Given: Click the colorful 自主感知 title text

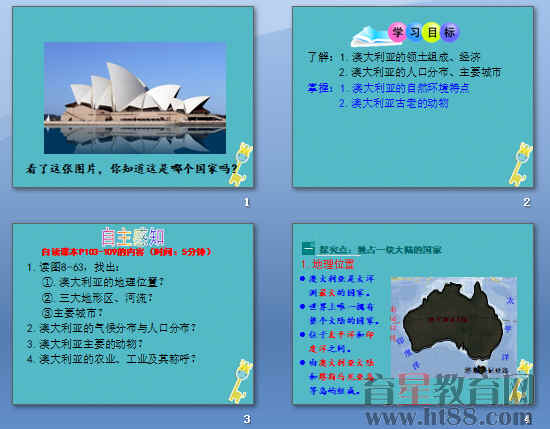Looking at the screenshot, I should (x=133, y=236).
